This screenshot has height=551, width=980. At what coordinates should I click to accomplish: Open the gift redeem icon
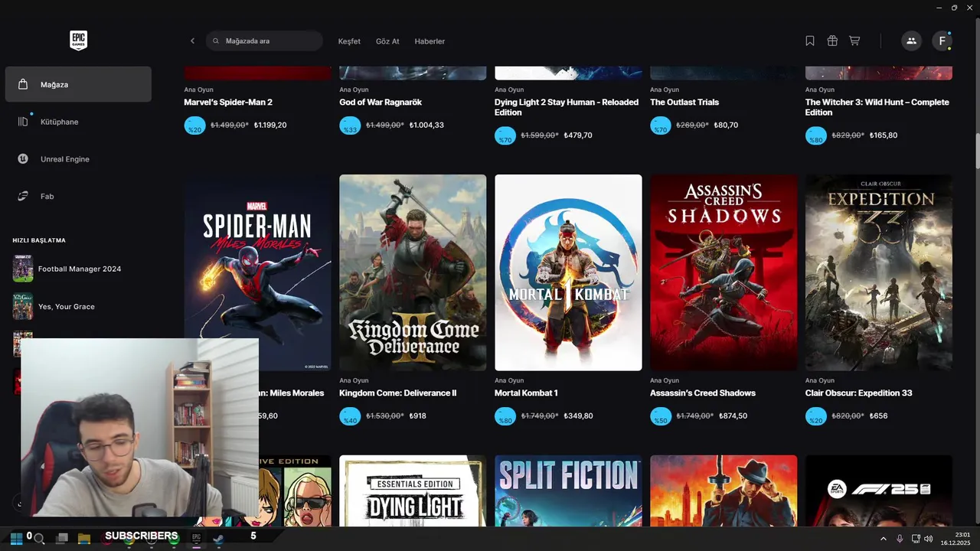tap(832, 41)
